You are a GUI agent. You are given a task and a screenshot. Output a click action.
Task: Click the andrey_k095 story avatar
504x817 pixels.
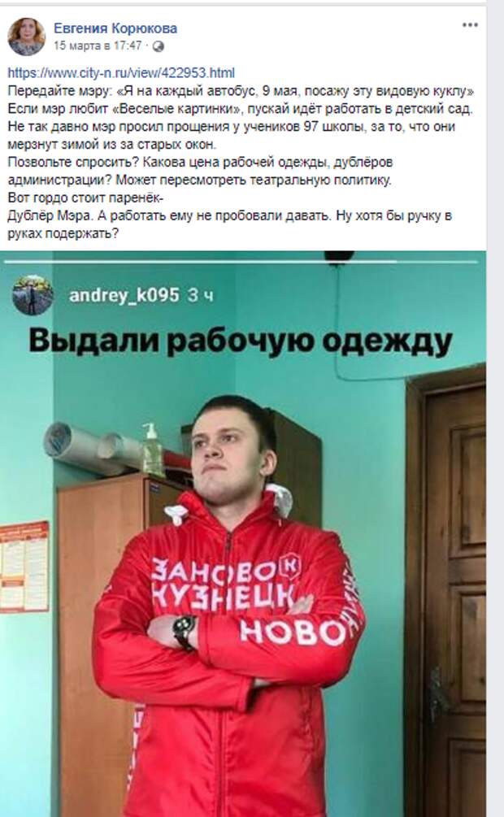coord(33,295)
